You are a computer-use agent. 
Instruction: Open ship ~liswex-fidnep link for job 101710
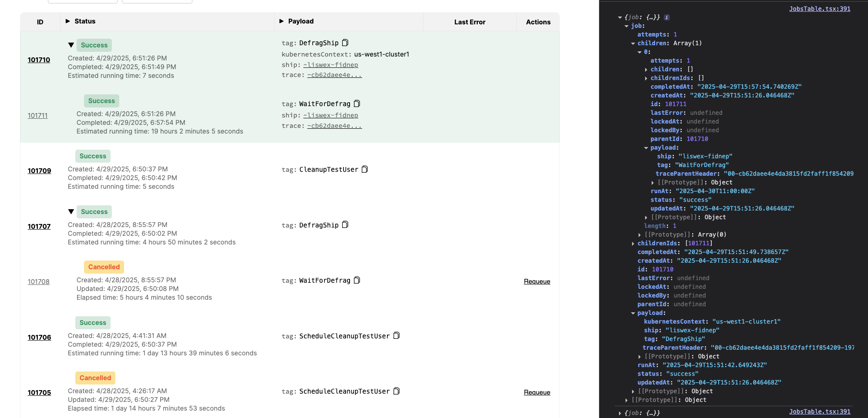(330, 65)
